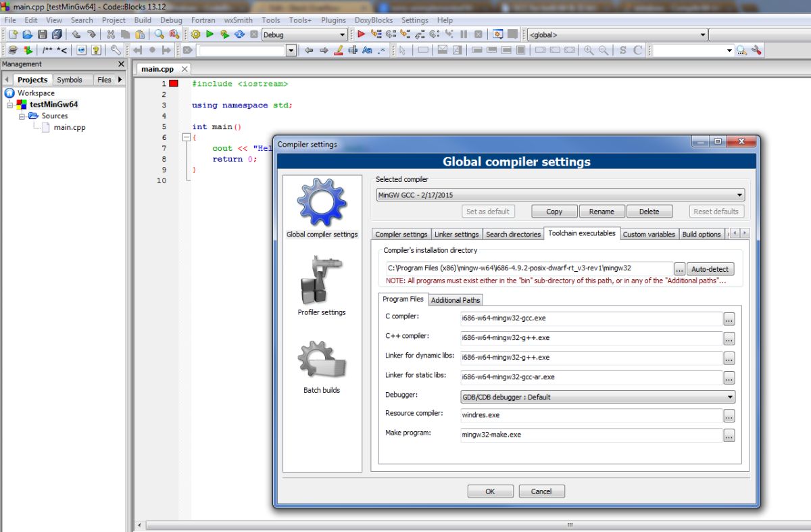The image size is (811, 532).
Task: Switch to the Custom variables tab
Action: 649,234
